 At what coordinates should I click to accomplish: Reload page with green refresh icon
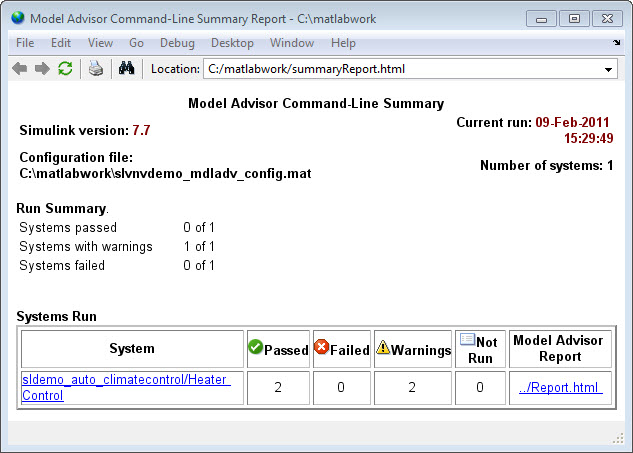(65, 69)
